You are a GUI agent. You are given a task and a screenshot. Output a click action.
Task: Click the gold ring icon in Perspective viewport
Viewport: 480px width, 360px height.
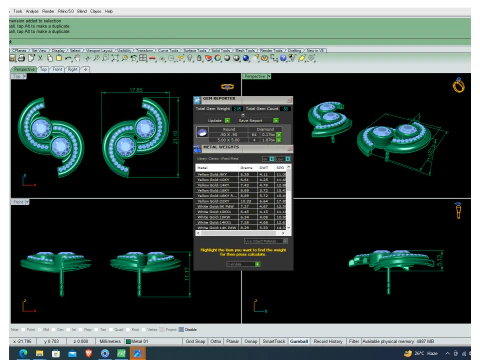pos(459,85)
